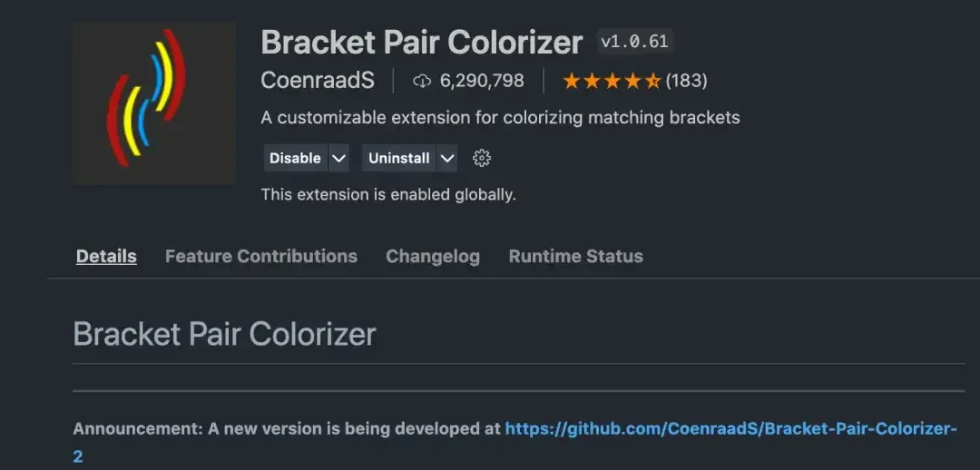Click the extension description text line

click(x=500, y=118)
